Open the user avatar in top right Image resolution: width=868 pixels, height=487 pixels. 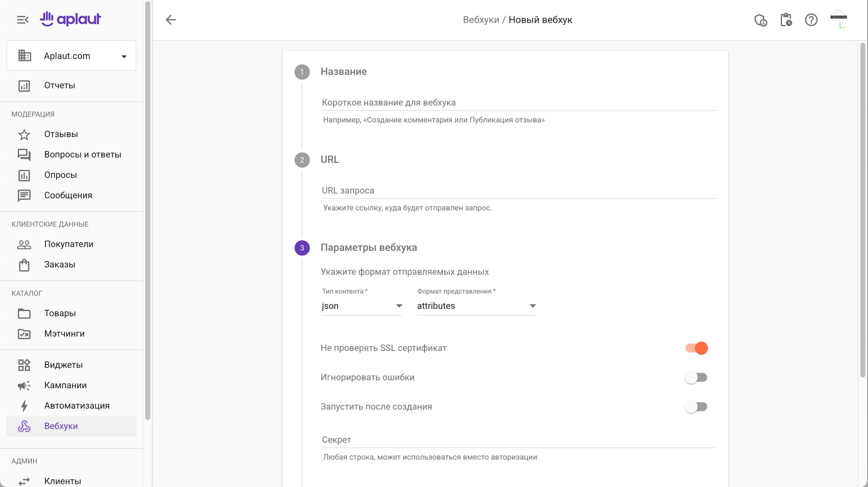click(838, 20)
